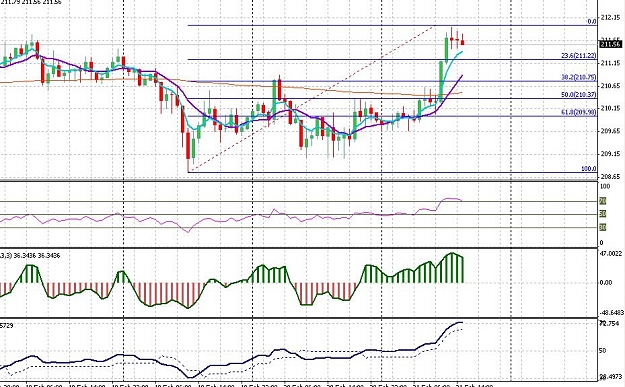625x387 pixels.
Task: Click the 210.65 price axis value
Action: click(610, 86)
